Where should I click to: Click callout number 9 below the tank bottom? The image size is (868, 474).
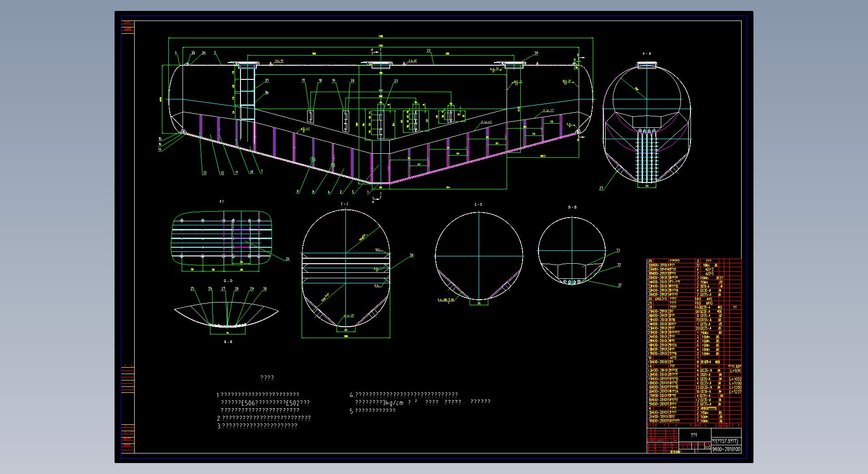coord(298,192)
